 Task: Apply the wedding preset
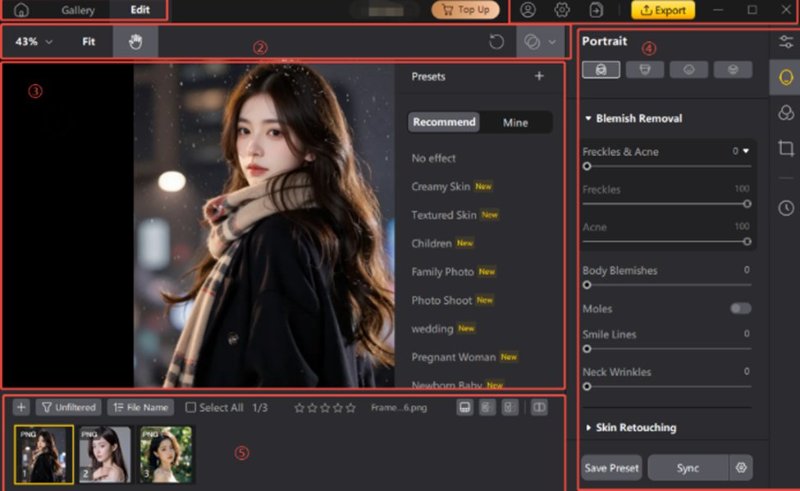pyautogui.click(x=433, y=329)
